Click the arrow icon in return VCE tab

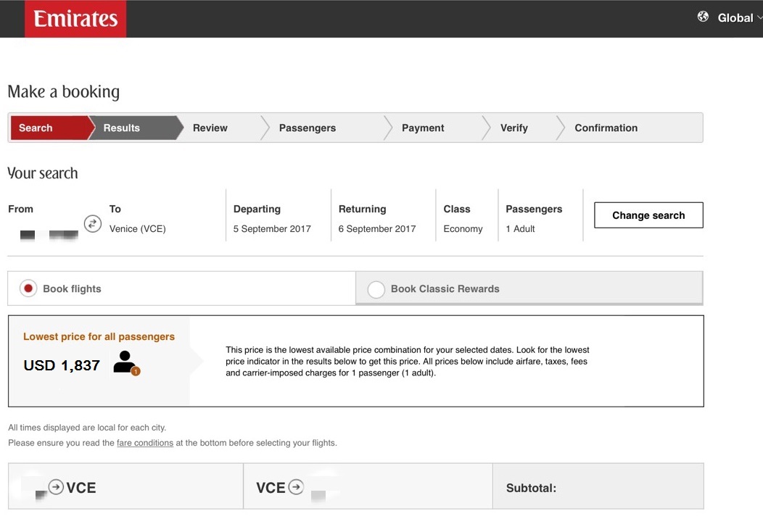(x=296, y=487)
